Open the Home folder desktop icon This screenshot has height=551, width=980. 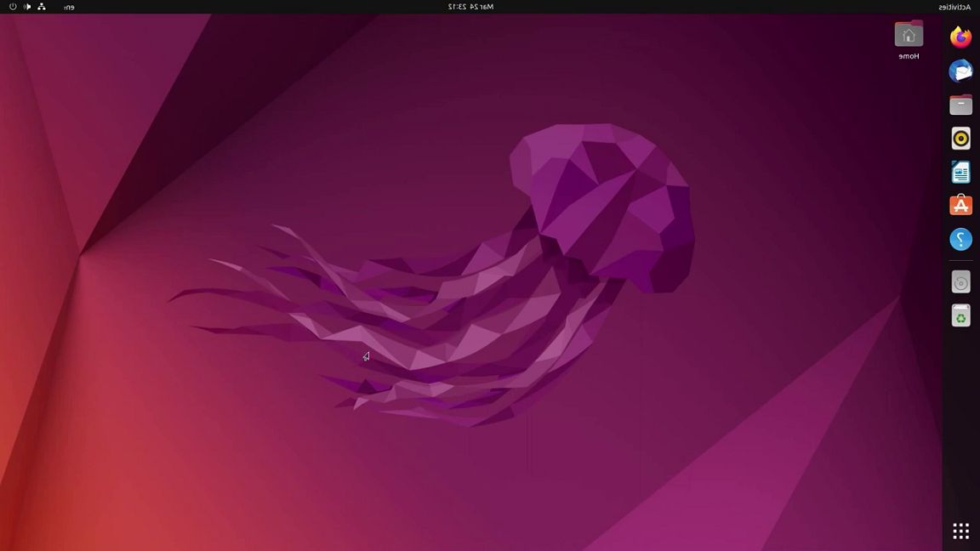point(909,34)
